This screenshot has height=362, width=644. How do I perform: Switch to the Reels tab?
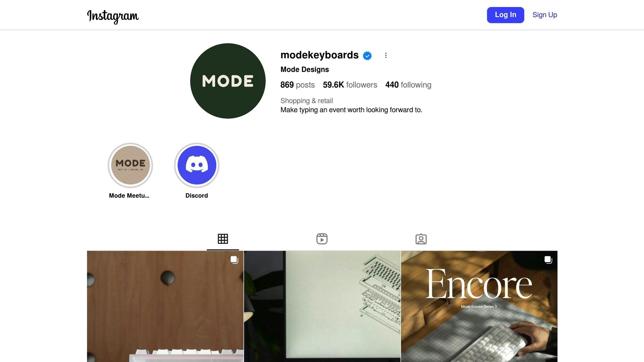[322, 239]
